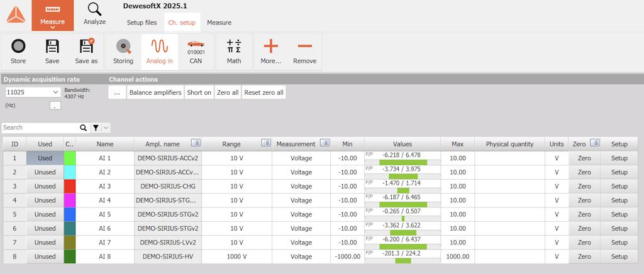644x274 pixels.
Task: Open the Setup files tab
Action: (142, 23)
